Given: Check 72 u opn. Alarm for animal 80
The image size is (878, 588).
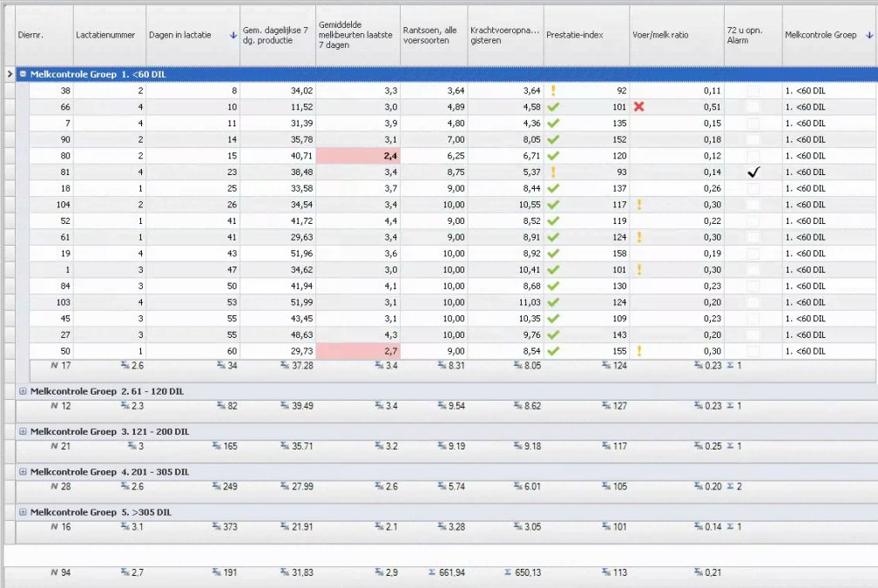Looking at the screenshot, I should click(x=753, y=156).
